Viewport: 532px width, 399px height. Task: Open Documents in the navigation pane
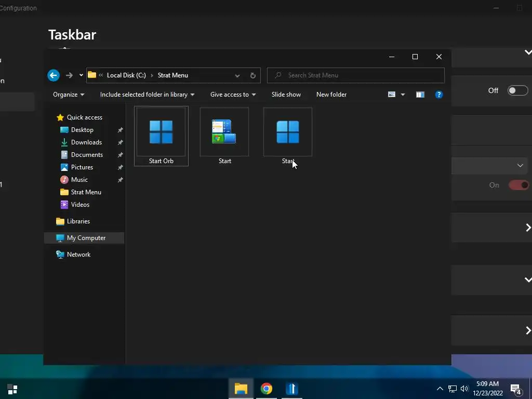coord(87,155)
